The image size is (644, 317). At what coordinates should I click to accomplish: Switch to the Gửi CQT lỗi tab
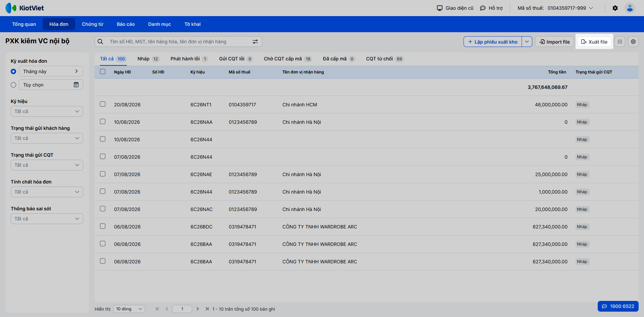coord(236,59)
